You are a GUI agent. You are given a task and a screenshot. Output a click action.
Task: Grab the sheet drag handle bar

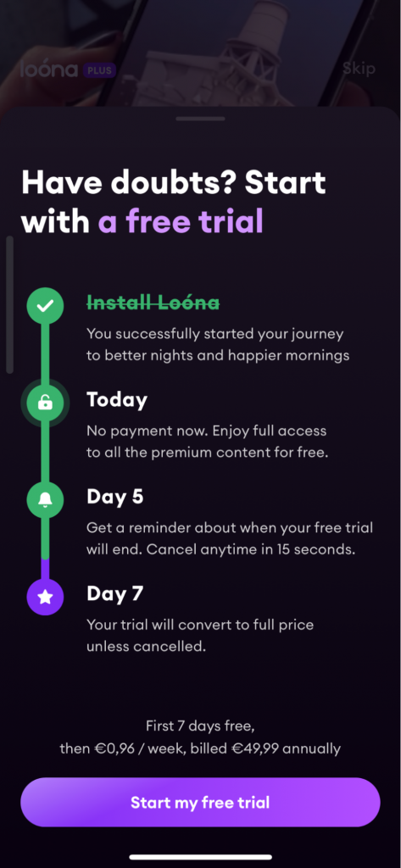[200, 119]
